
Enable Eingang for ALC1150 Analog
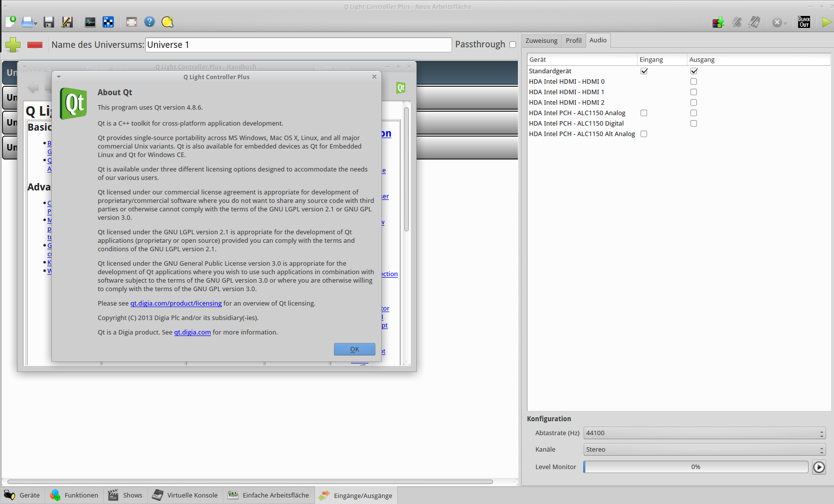click(x=644, y=113)
